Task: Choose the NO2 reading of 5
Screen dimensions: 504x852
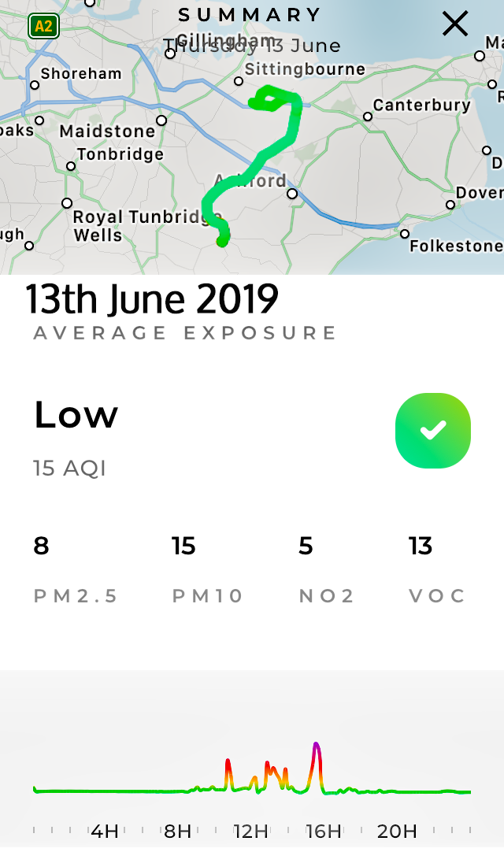Action: click(306, 546)
